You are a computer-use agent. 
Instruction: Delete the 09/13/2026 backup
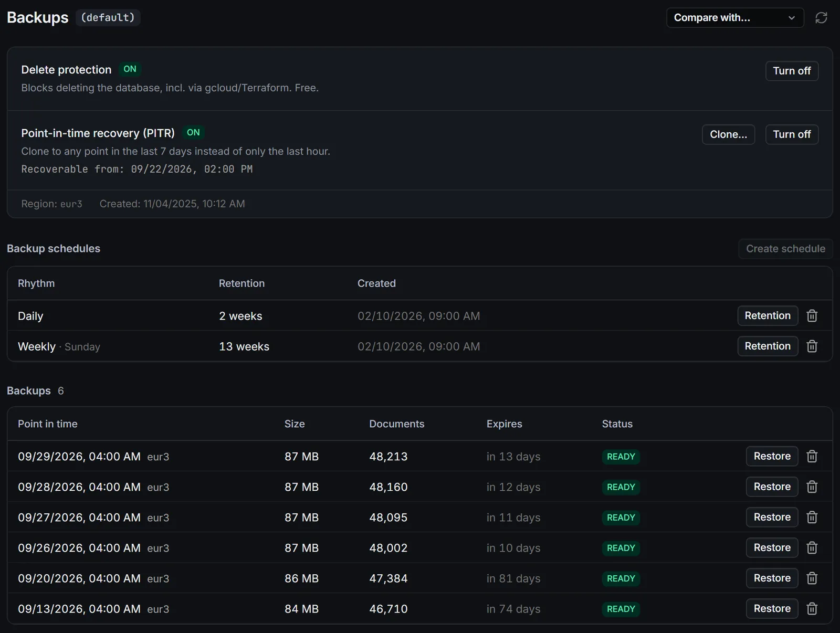(812, 608)
